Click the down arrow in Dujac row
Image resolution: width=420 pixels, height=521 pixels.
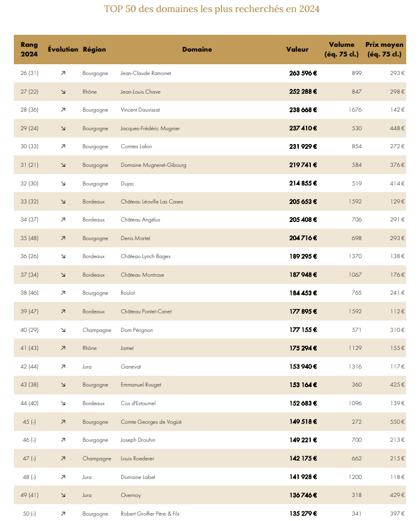tap(63, 184)
